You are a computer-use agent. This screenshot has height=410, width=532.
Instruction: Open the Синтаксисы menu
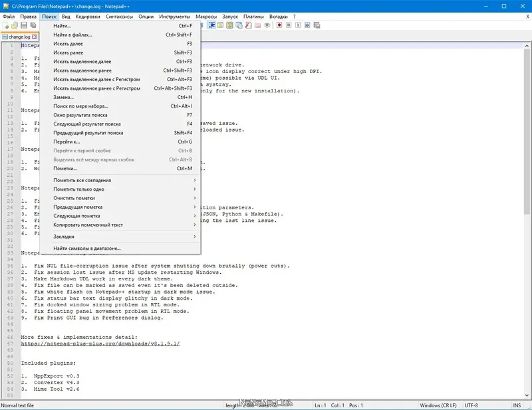120,16
